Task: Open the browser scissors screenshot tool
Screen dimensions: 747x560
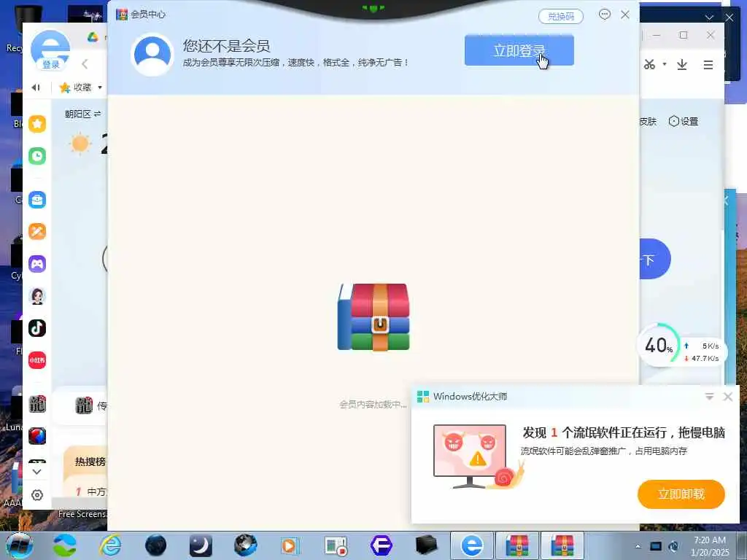Action: (649, 64)
